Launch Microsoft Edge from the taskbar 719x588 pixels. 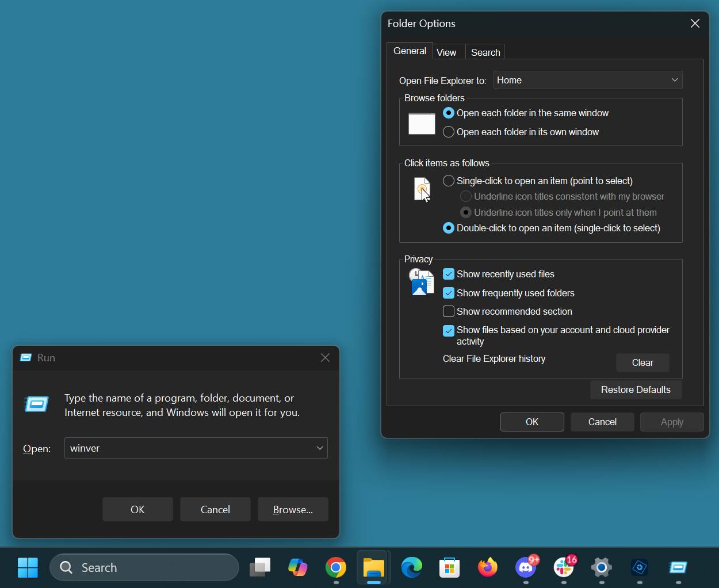412,567
